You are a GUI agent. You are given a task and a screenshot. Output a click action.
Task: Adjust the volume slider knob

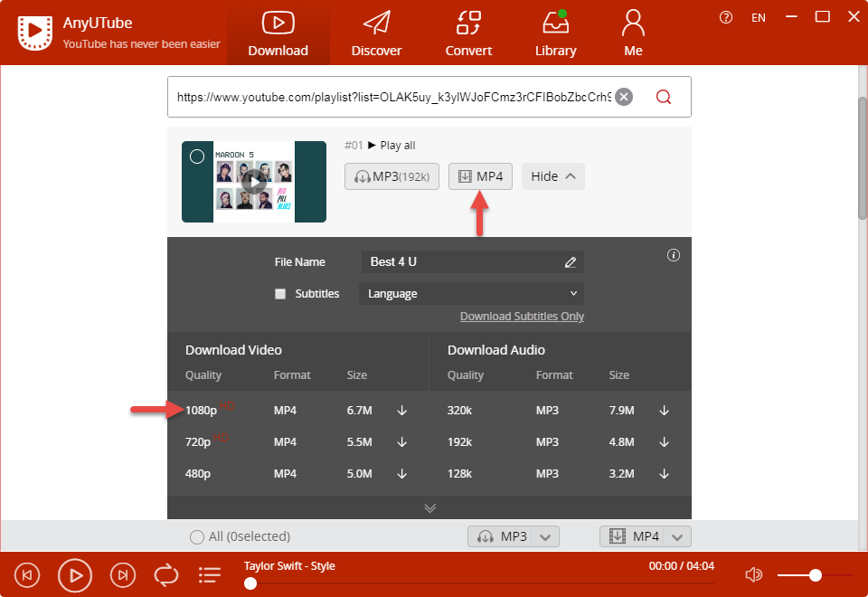pos(815,575)
